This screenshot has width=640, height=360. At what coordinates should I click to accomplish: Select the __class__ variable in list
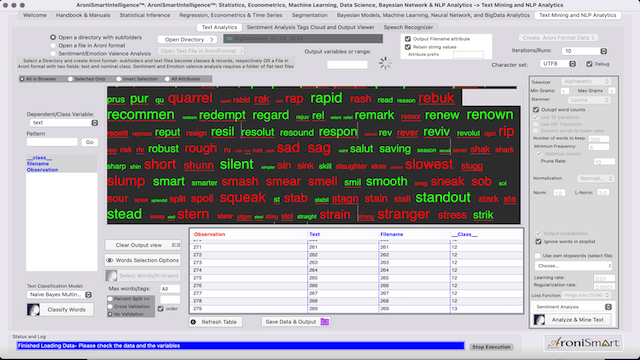[x=39, y=158]
